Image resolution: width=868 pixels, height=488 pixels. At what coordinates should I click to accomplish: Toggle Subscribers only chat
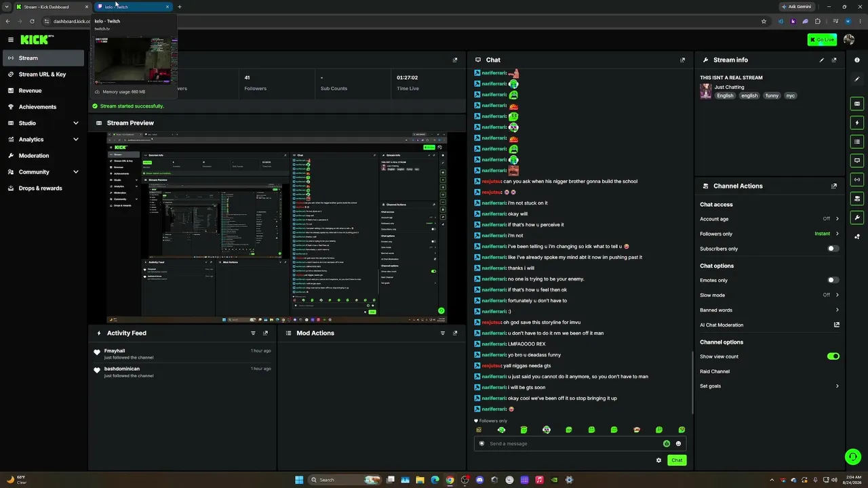click(833, 249)
